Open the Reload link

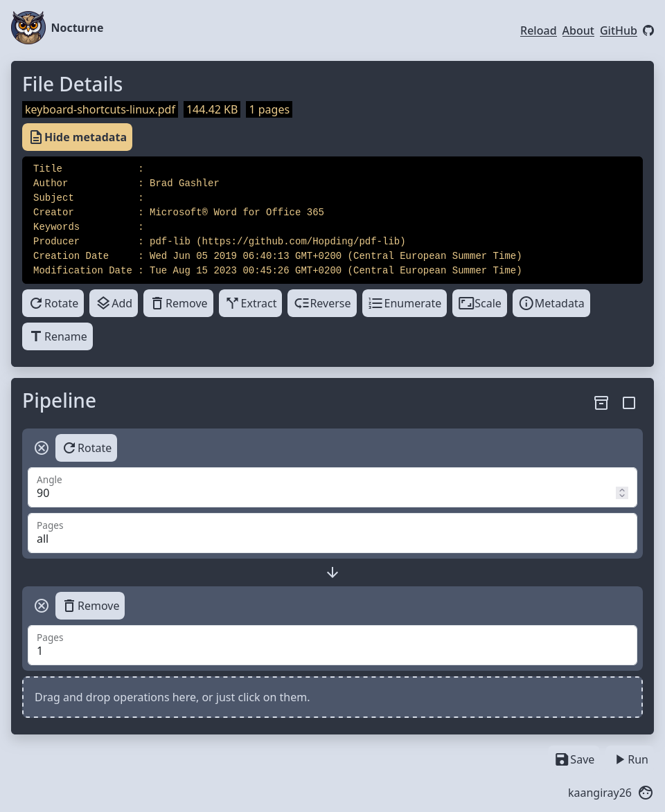click(x=538, y=30)
